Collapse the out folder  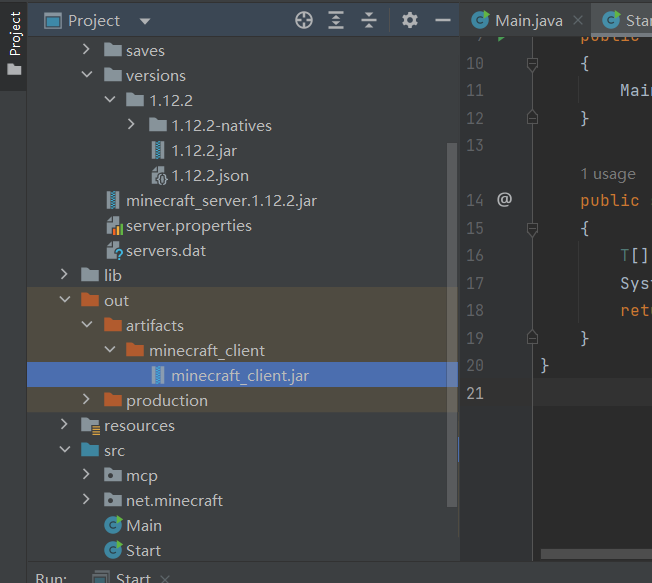click(65, 299)
